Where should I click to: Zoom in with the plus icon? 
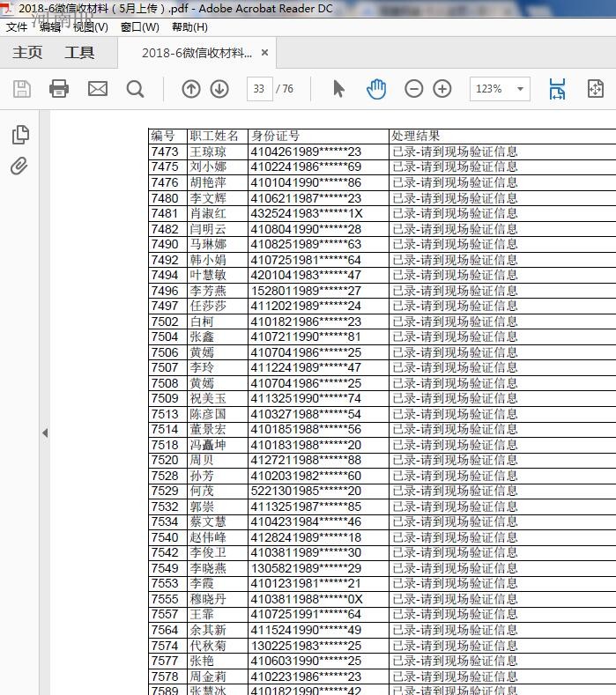click(x=442, y=89)
